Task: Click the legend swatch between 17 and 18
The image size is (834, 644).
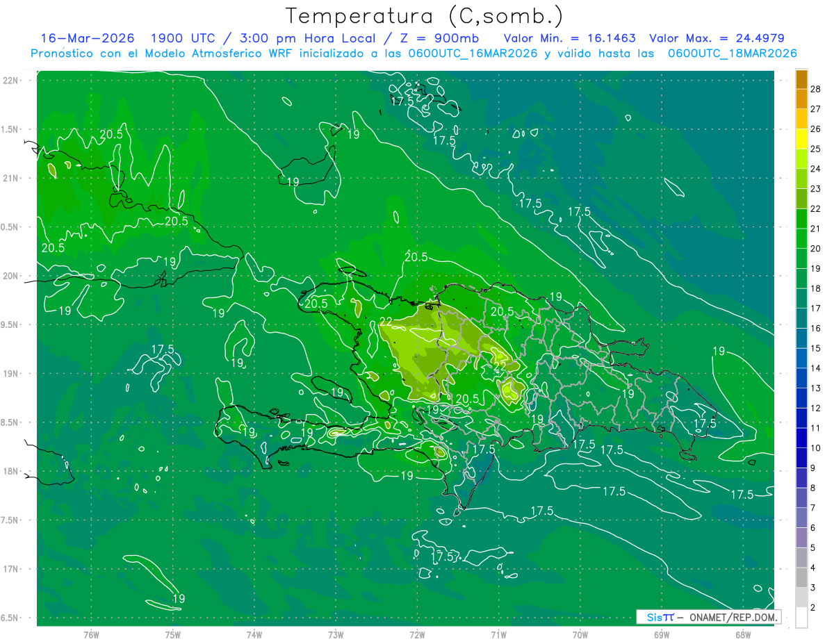Action: tap(801, 298)
